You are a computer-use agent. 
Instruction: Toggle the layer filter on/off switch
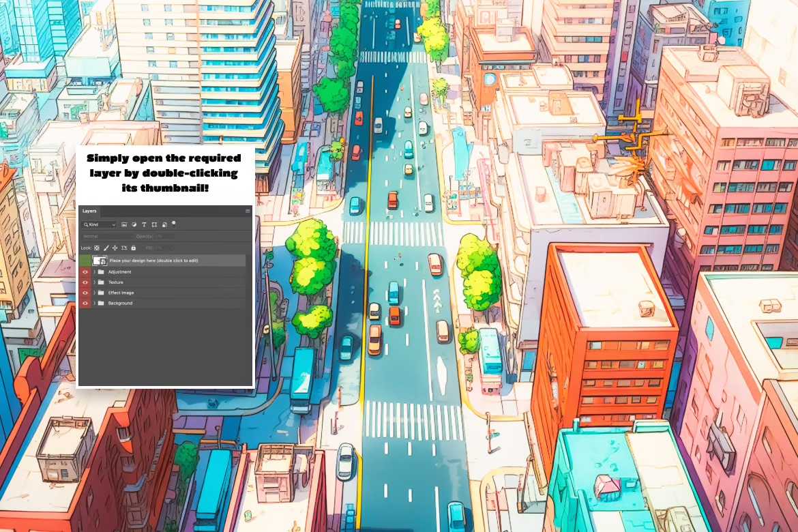(x=174, y=222)
